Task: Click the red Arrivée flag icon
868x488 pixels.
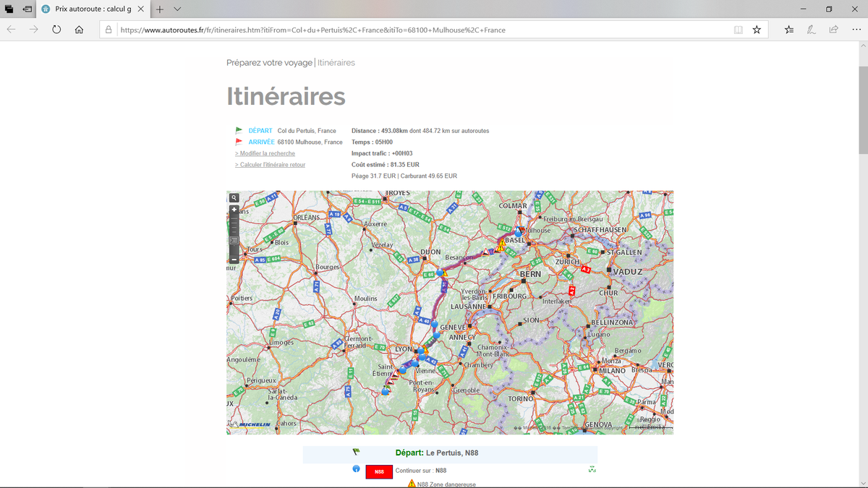Action: (239, 142)
